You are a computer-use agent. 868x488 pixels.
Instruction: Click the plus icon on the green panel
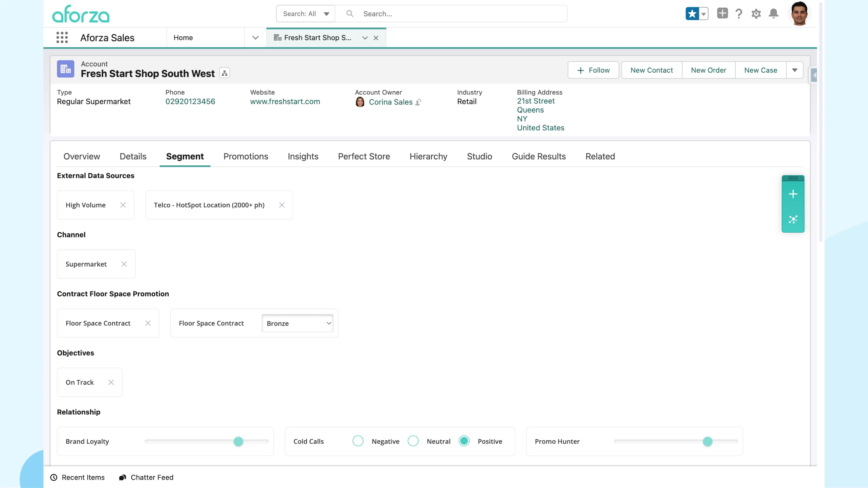click(793, 194)
